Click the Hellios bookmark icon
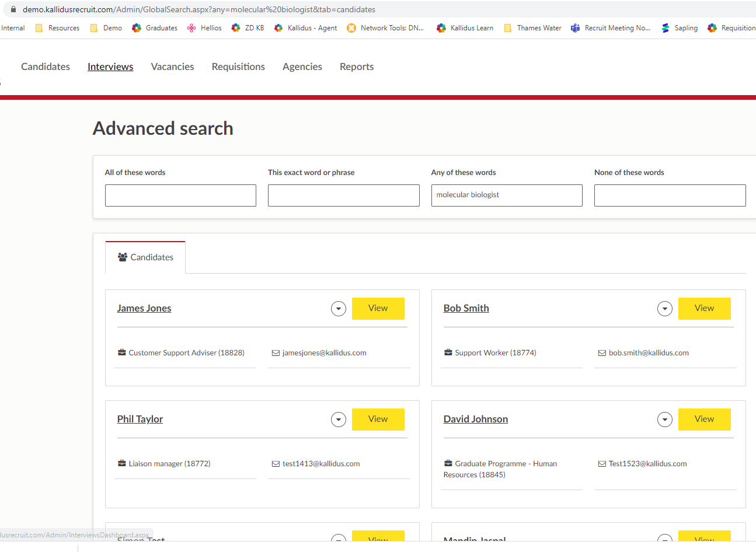Screen dimensions: 756x552 [191, 28]
